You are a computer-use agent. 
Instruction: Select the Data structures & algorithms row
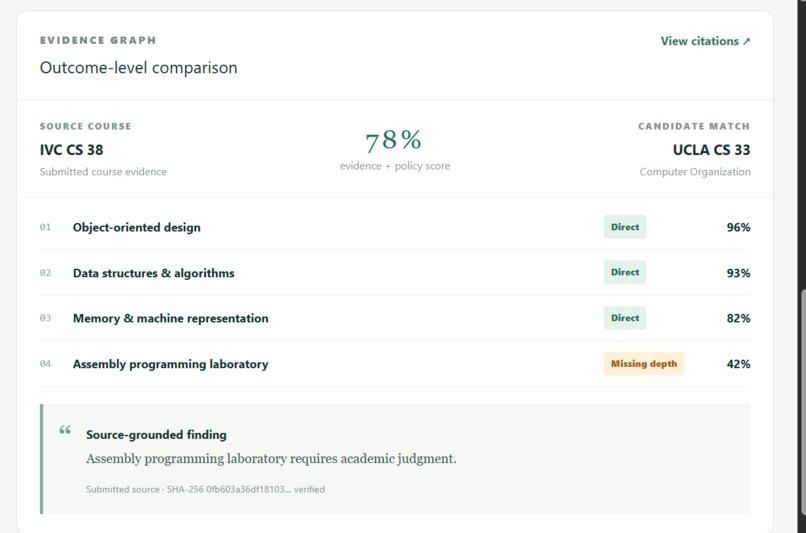(395, 273)
